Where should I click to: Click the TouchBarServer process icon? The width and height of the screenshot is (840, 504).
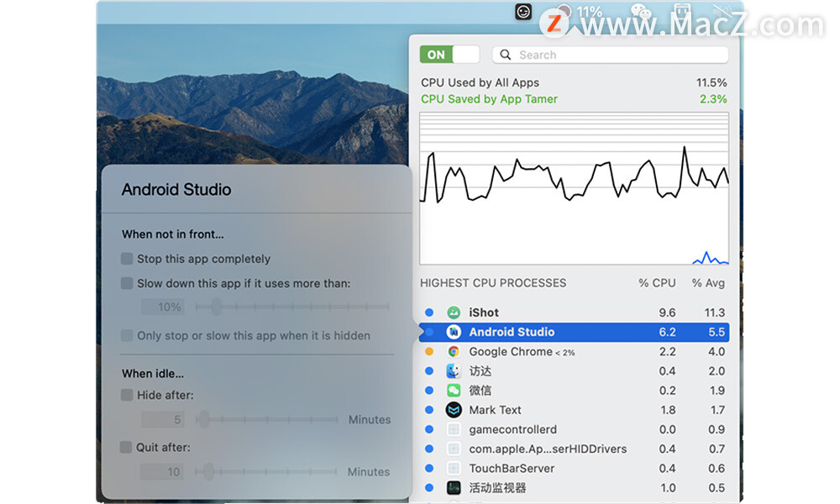click(454, 468)
